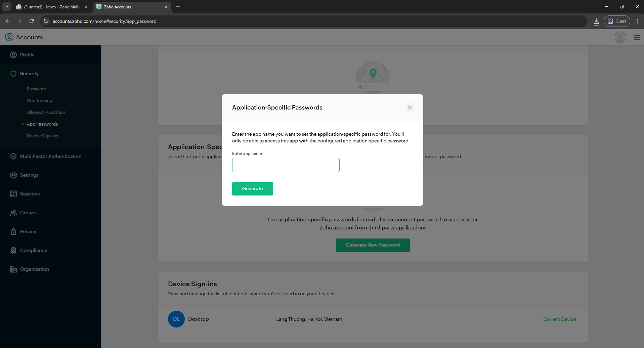Select Geo-fencing under Security

[40, 100]
